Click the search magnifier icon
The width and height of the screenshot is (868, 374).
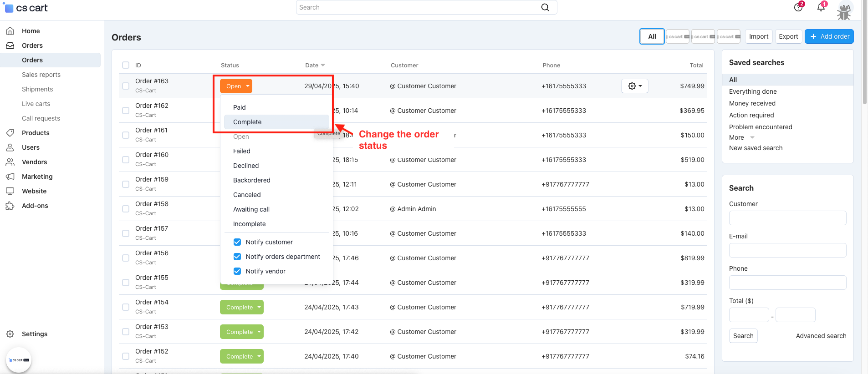545,7
